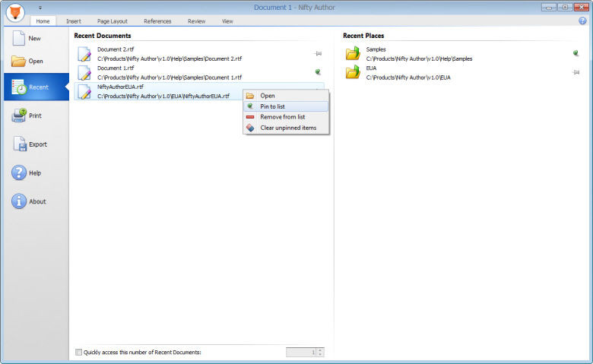Click the Print label in sidebar

[x=35, y=116]
